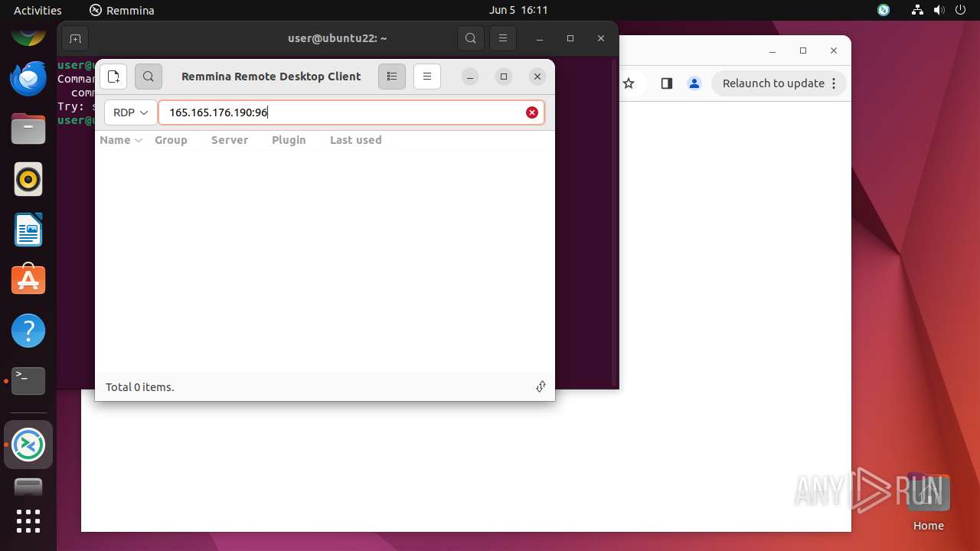Sort by the Last used column header

coord(355,140)
